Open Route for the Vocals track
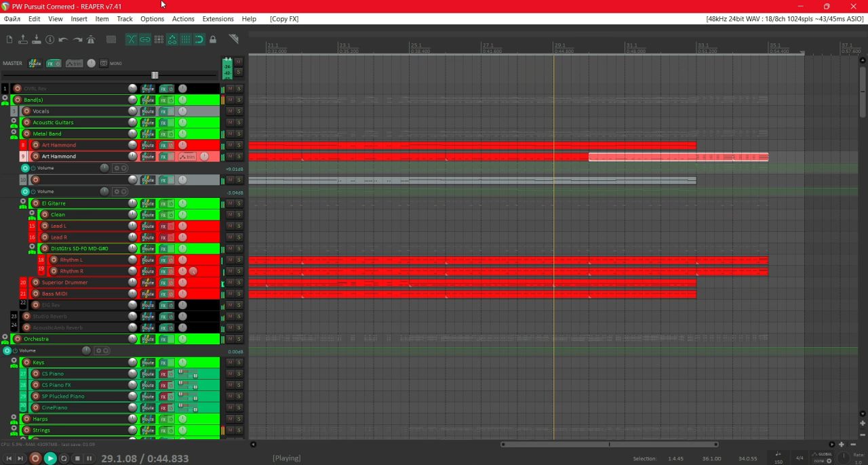 [148, 111]
